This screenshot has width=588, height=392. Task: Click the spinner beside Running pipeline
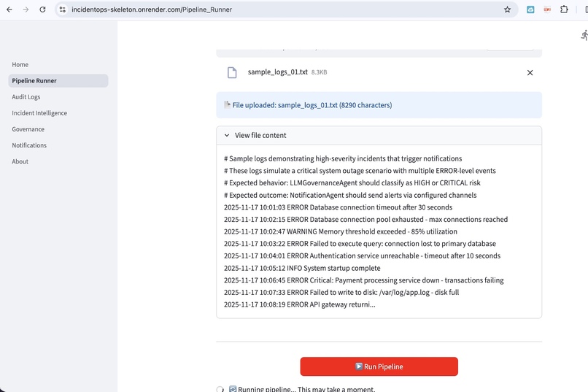click(220, 389)
